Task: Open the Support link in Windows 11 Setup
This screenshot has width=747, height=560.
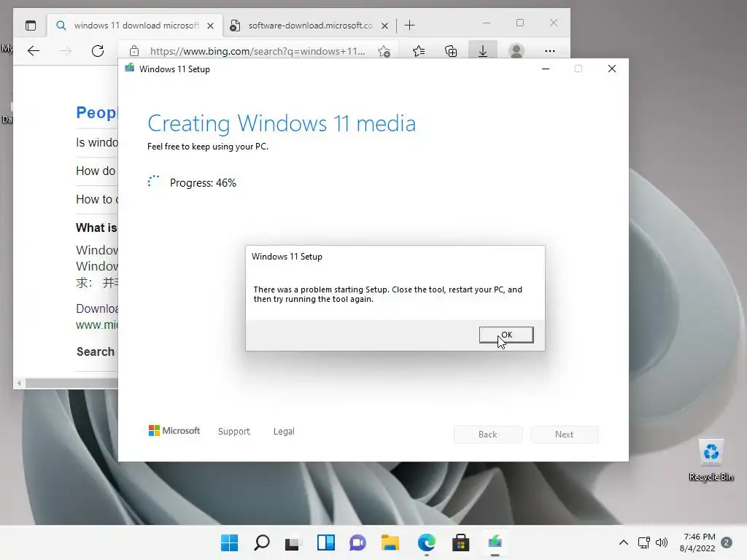Action: (234, 432)
